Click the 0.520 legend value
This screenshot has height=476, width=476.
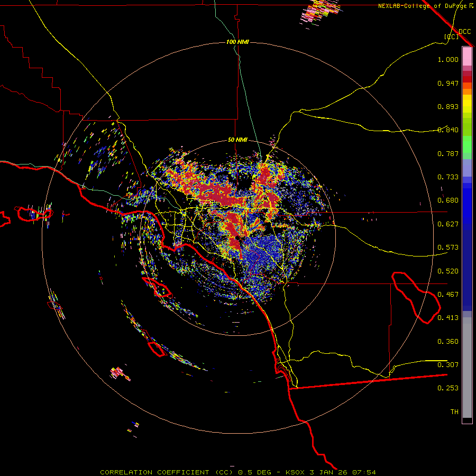pos(448,271)
